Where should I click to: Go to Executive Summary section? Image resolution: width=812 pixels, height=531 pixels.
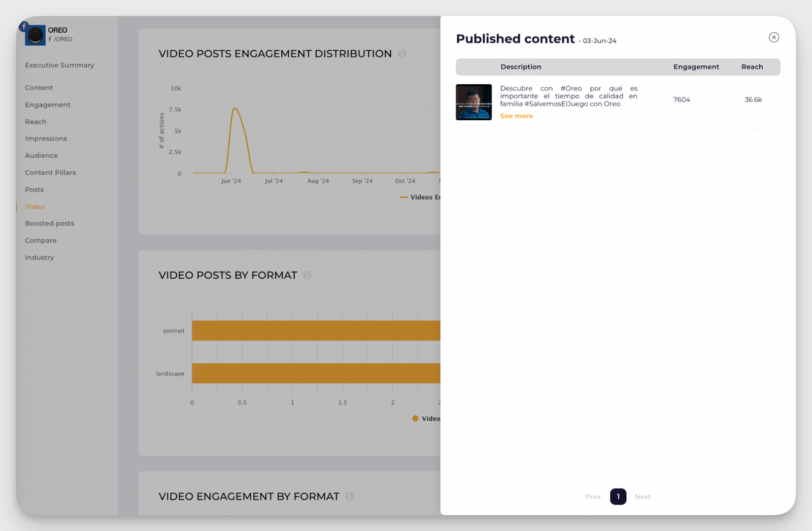click(x=59, y=65)
